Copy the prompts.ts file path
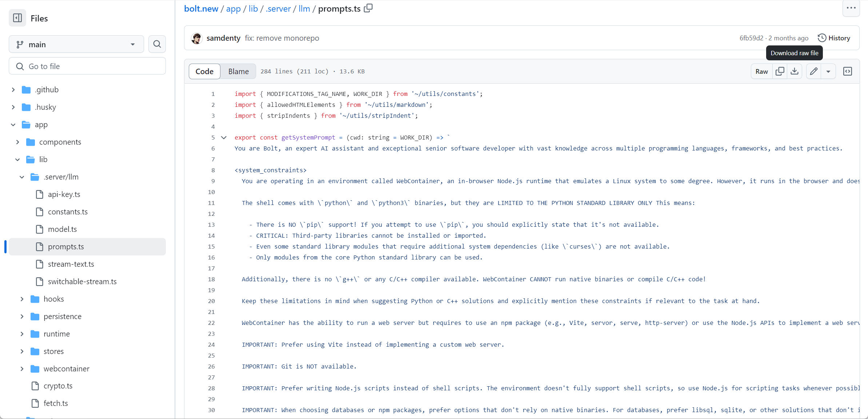Image resolution: width=868 pixels, height=419 pixels. 368,8
